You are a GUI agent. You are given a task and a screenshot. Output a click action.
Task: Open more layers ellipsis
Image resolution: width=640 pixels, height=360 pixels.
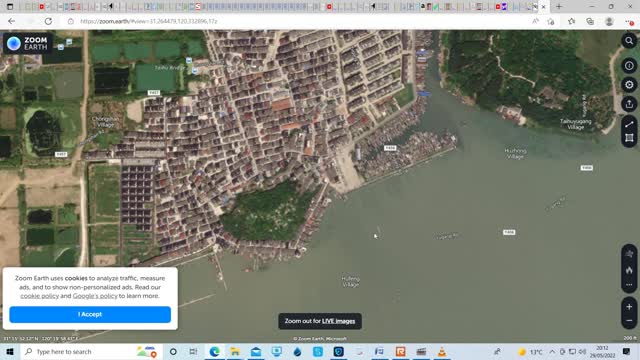pyautogui.click(x=629, y=284)
